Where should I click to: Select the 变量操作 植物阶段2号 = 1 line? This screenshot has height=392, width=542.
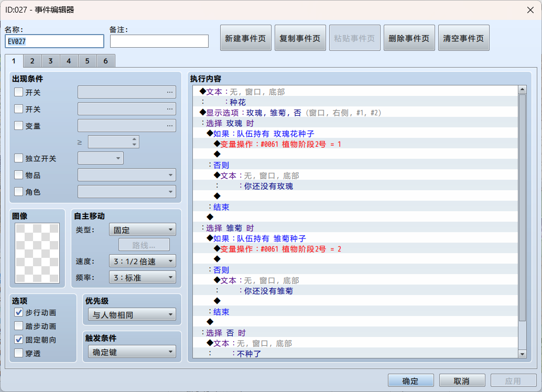point(355,144)
